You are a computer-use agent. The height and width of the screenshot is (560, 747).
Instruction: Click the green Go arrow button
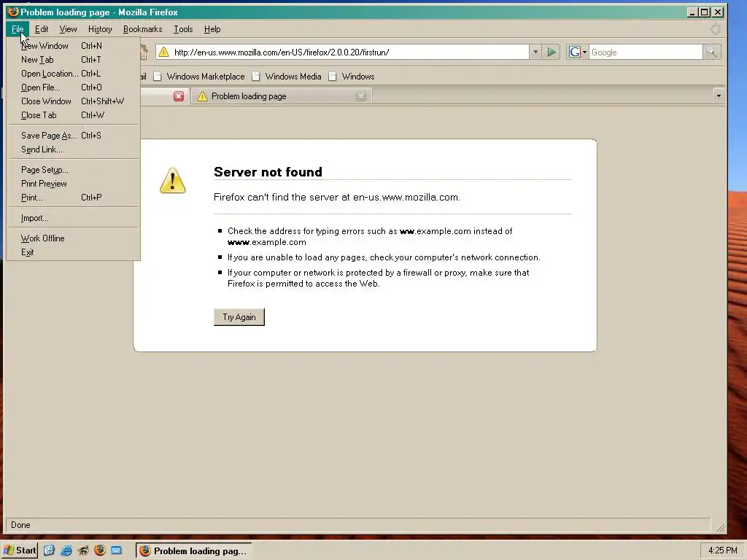551,52
